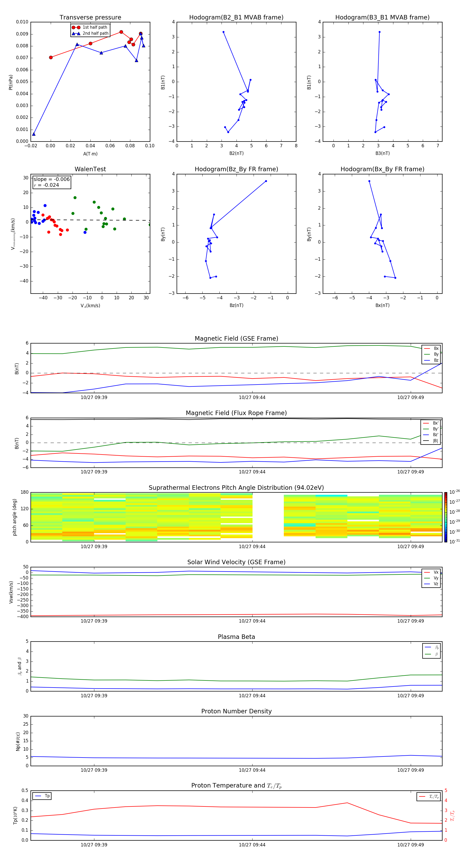This screenshot has height=868, width=473.
Task: Click the colorbar tick label 10^-26
Action: (454, 492)
